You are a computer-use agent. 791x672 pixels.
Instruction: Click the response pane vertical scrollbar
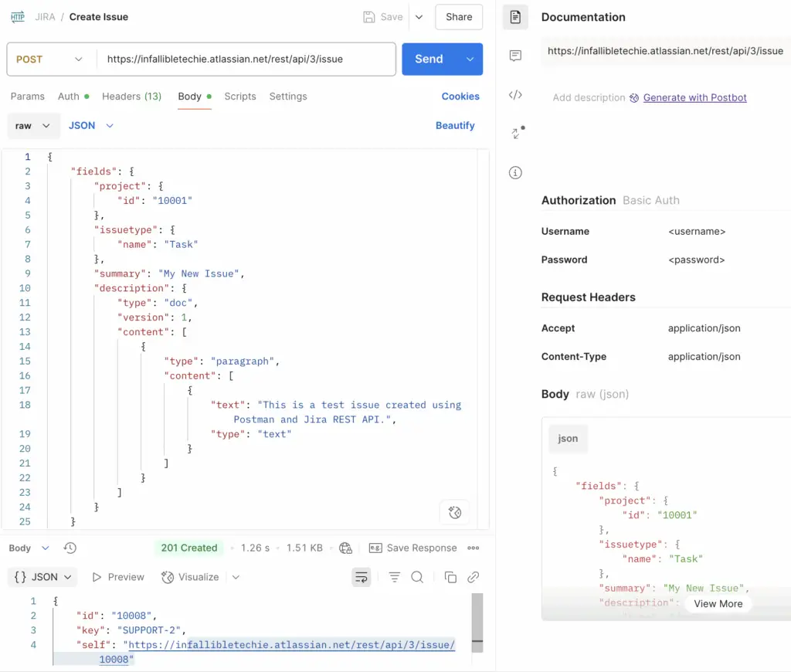(x=477, y=623)
